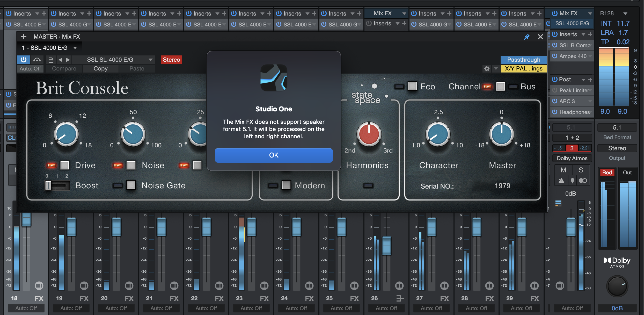644x315 pixels.
Task: Click the Stereo output format field
Action: click(x=617, y=148)
